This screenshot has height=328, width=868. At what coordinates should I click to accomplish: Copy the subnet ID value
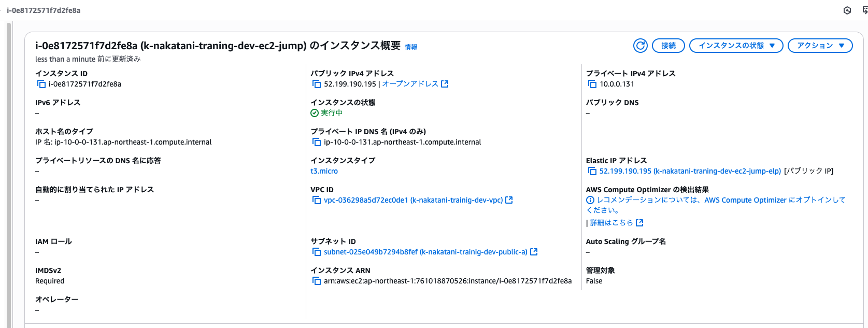pyautogui.click(x=317, y=252)
